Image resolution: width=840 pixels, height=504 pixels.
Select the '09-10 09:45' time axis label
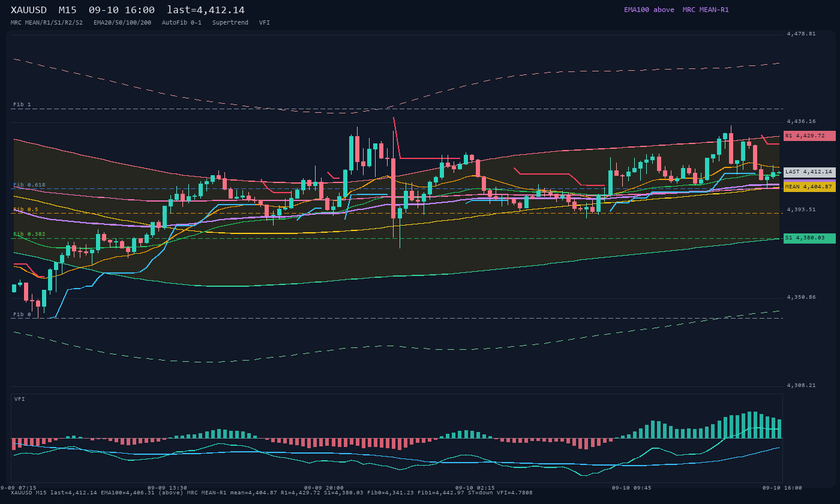tap(632, 488)
